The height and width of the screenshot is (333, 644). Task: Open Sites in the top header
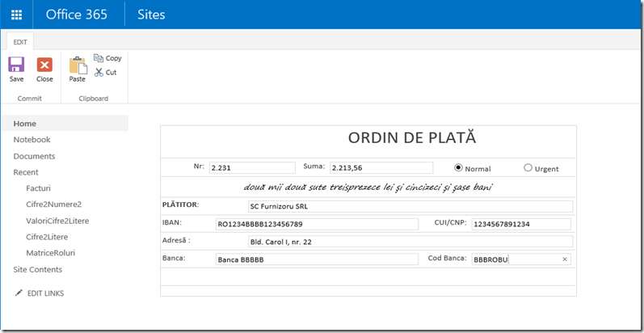pyautogui.click(x=154, y=15)
